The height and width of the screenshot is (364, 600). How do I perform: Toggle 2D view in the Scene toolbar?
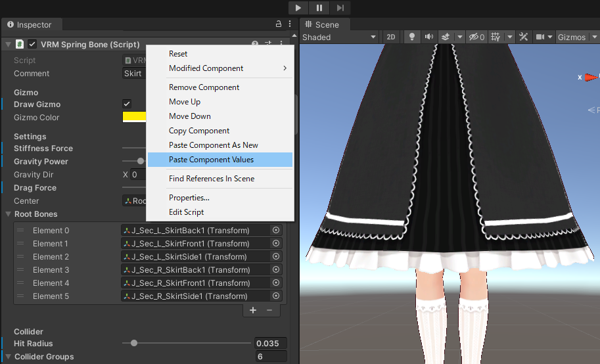390,37
